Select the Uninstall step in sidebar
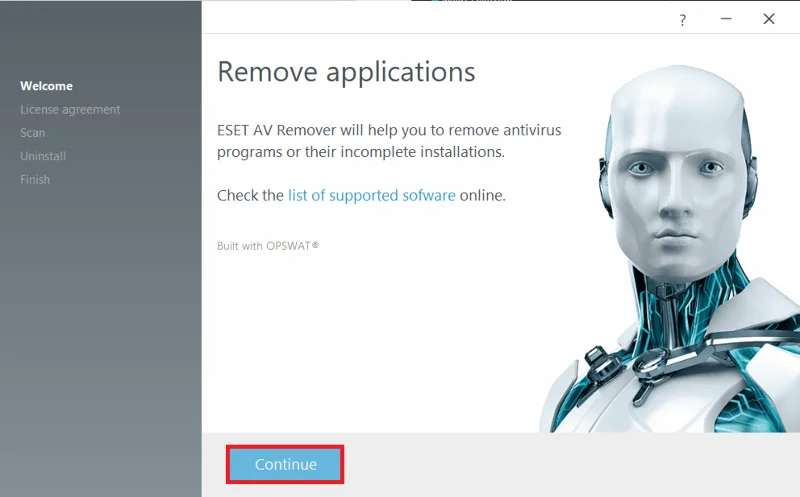This screenshot has width=800, height=497. coord(43,156)
